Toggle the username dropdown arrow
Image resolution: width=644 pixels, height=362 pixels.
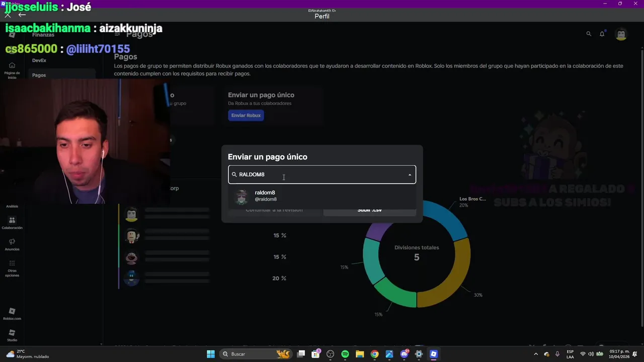coord(410,175)
